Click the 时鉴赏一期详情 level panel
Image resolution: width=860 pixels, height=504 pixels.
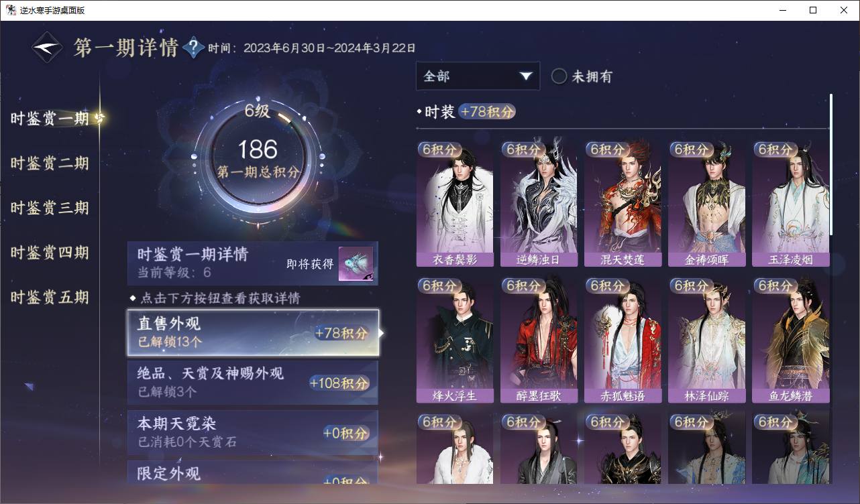(253, 263)
